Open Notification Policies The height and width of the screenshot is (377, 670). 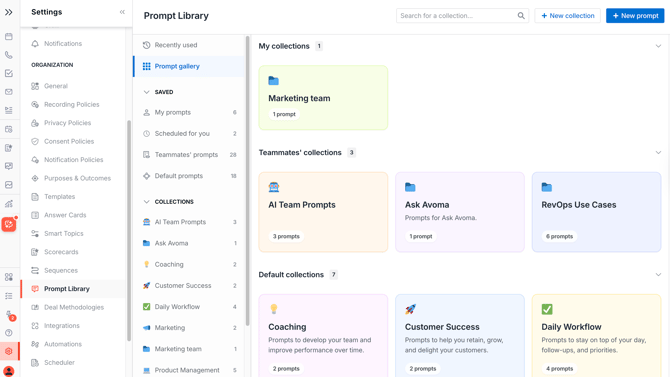pyautogui.click(x=73, y=160)
